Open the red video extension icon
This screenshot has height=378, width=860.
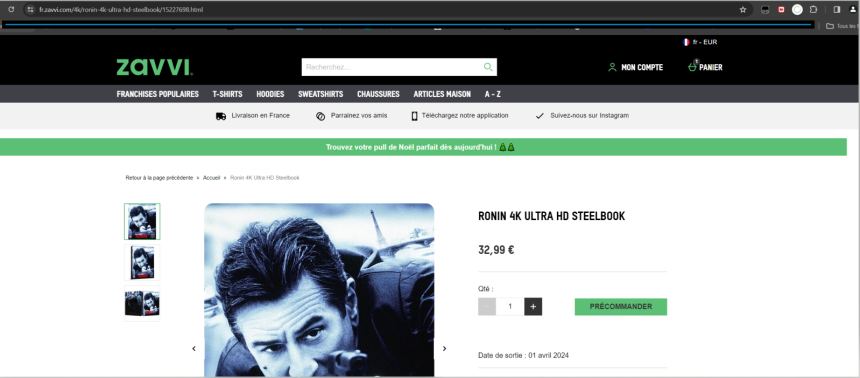click(x=781, y=9)
